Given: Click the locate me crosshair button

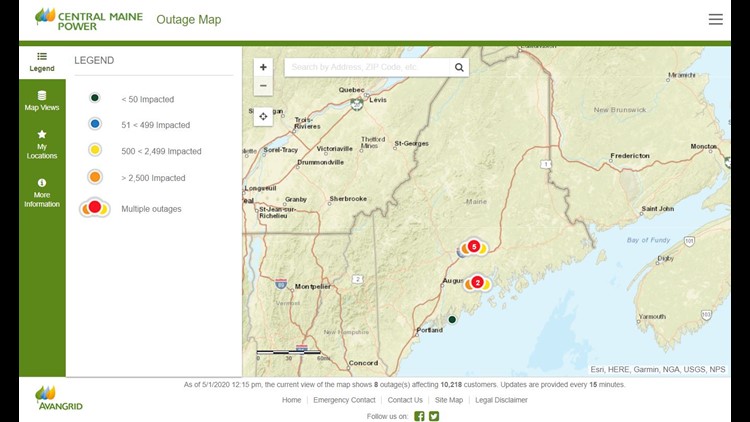Looking at the screenshot, I should 263,116.
